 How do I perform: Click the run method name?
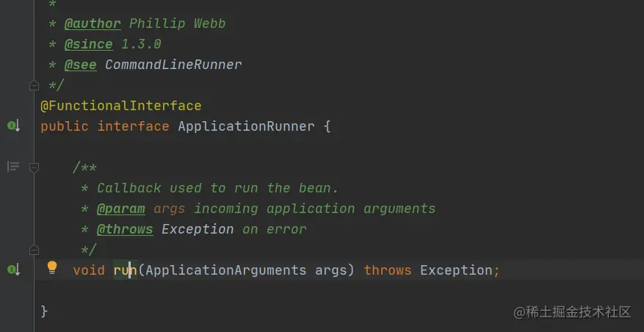click(x=126, y=270)
